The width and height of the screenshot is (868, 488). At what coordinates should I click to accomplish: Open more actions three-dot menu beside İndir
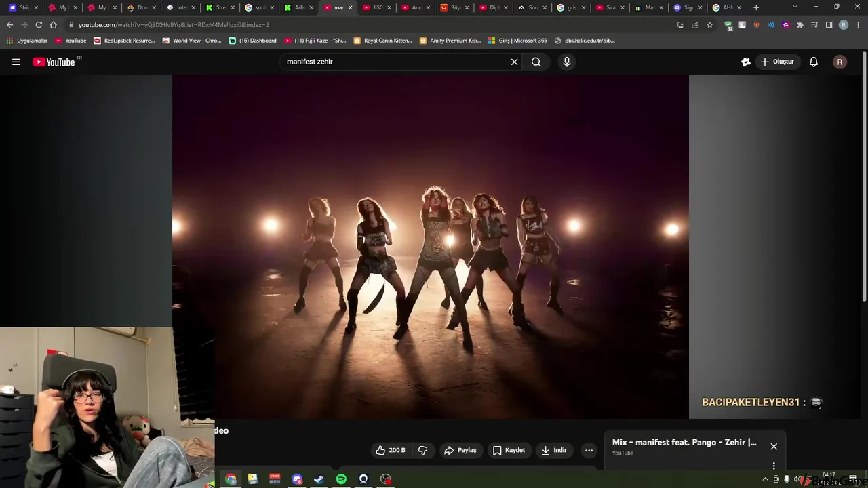click(589, 450)
